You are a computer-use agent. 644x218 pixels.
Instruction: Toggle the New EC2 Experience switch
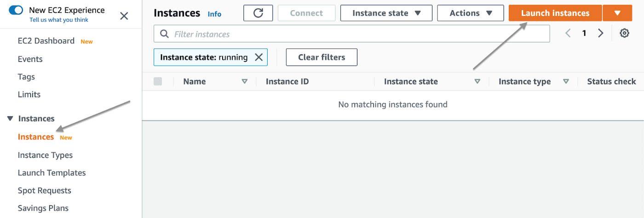point(16,10)
